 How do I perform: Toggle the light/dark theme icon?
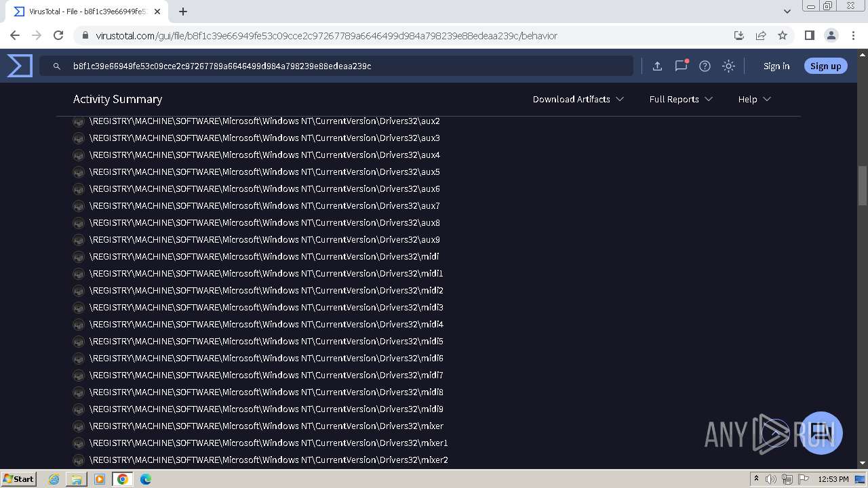tap(728, 66)
